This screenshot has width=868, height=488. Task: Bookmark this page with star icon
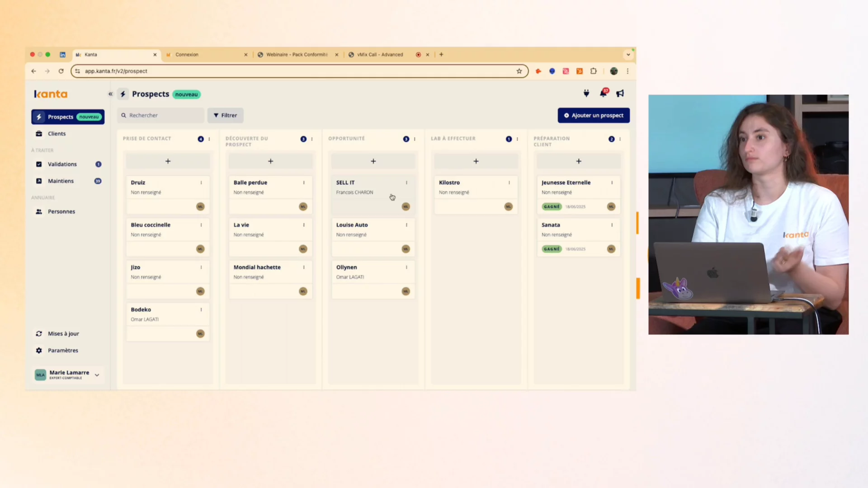tap(519, 71)
